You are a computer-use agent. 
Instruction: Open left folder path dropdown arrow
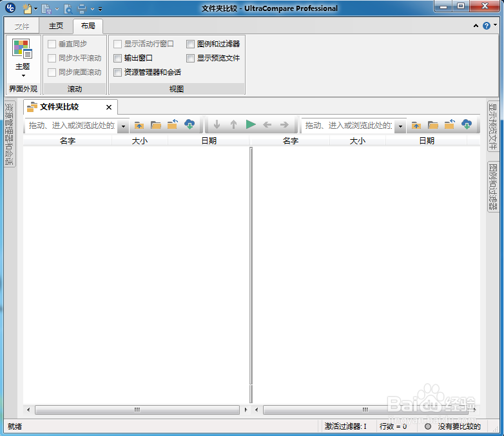pyautogui.click(x=124, y=126)
